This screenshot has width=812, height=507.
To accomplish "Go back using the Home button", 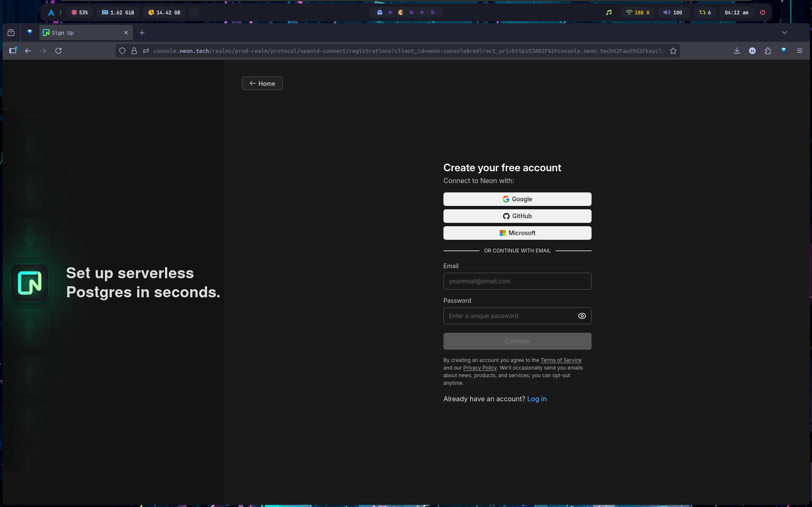I will [x=262, y=83].
